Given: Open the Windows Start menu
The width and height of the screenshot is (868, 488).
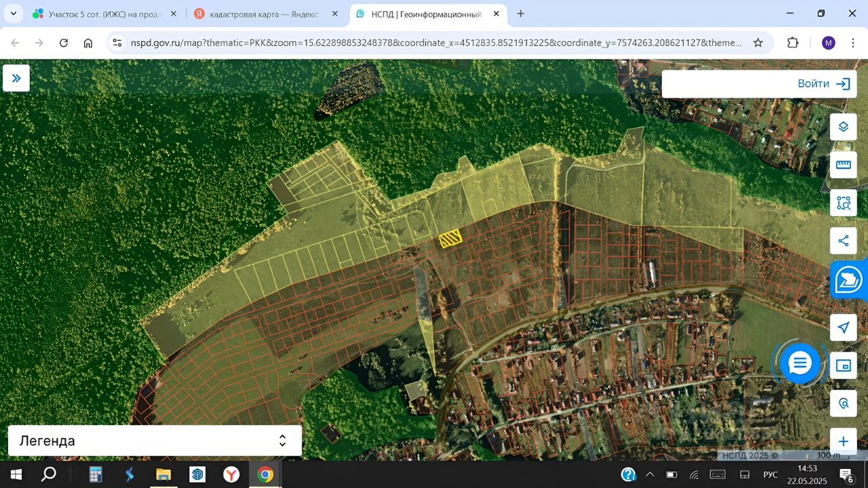Looking at the screenshot, I should 16,474.
